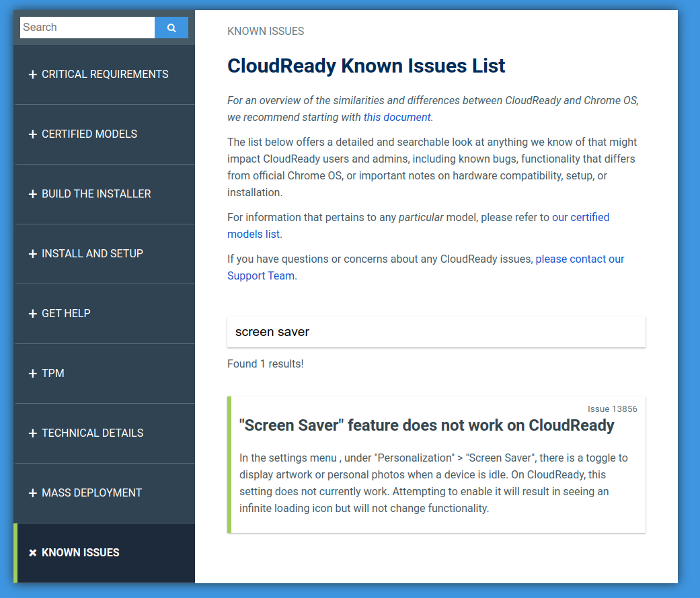Expand the Critical Requirements plus icon
The width and height of the screenshot is (700, 598).
click(x=32, y=75)
